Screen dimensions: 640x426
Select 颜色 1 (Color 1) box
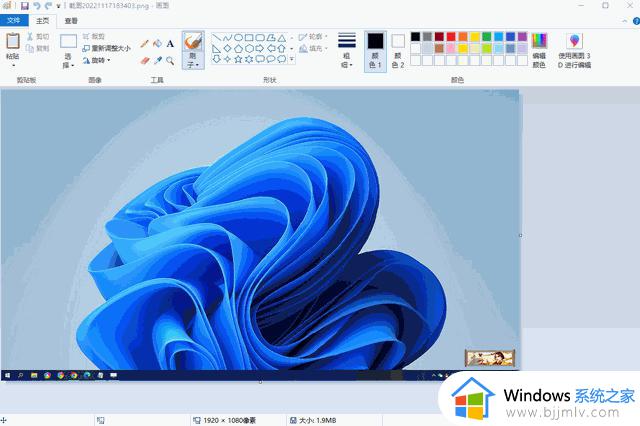pos(375,51)
